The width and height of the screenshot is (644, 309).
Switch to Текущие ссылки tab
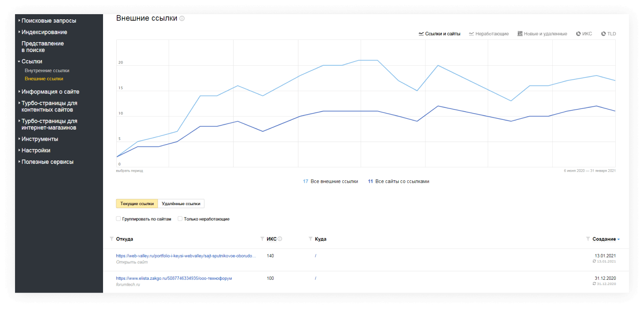(x=137, y=203)
